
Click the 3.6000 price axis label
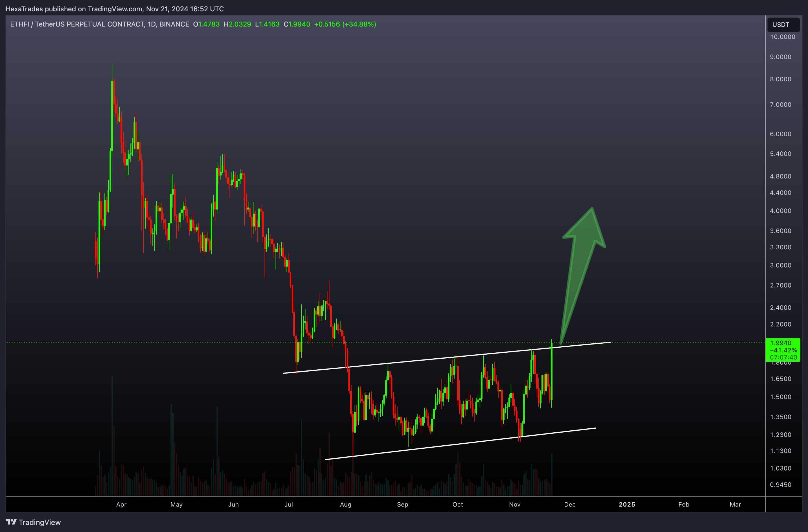click(x=781, y=230)
